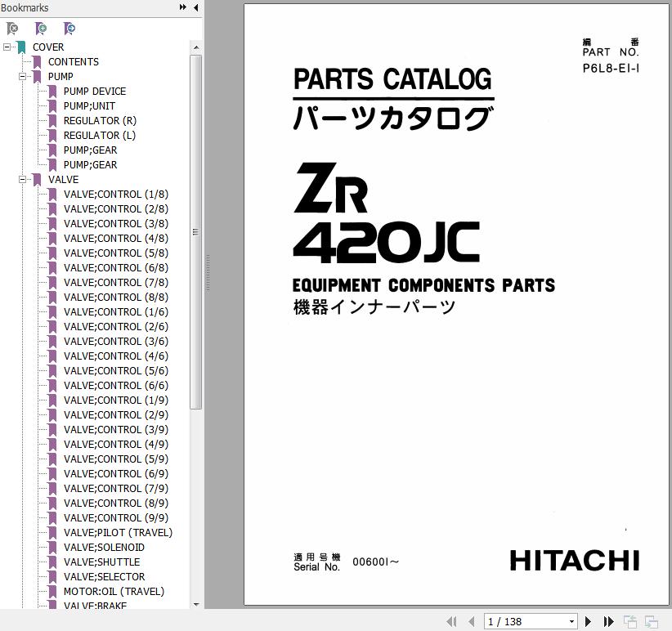Collapse the COVER bookmark tree
672x631 pixels.
click(7, 47)
